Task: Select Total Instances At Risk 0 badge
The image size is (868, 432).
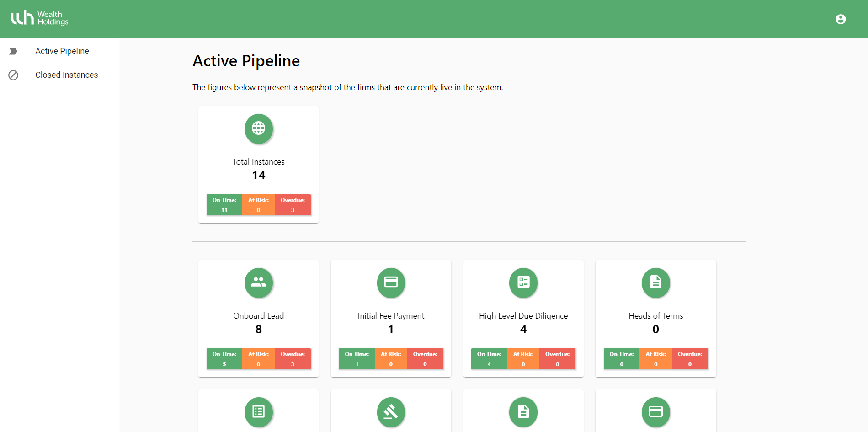Action: coord(258,205)
